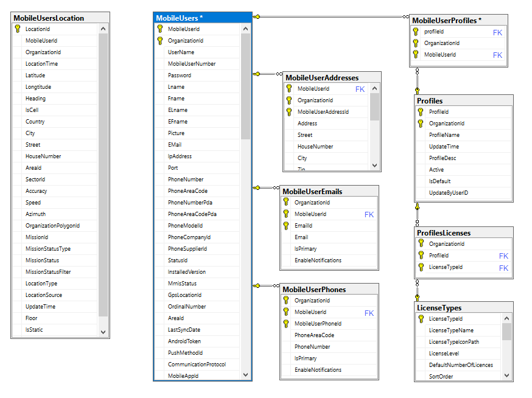Click key icon next to MobileUsers OrganizationId

tap(159, 41)
